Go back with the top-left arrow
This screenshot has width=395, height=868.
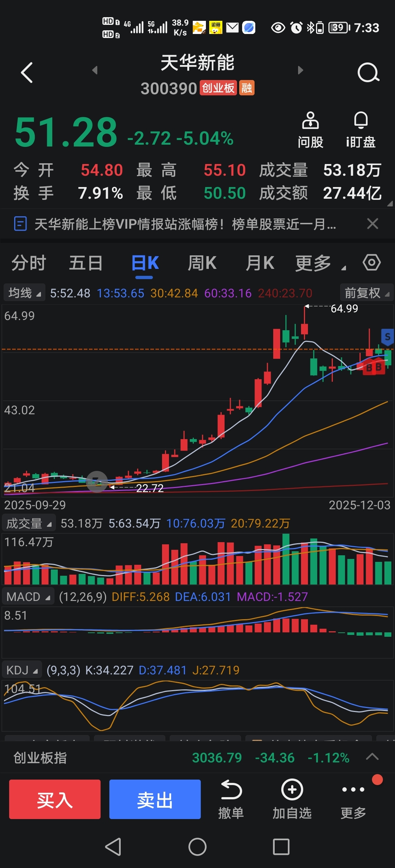[x=27, y=73]
